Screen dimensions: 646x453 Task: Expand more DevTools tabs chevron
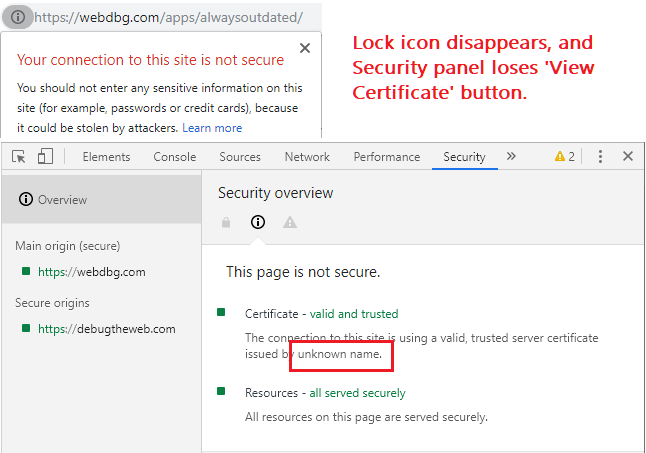(511, 157)
